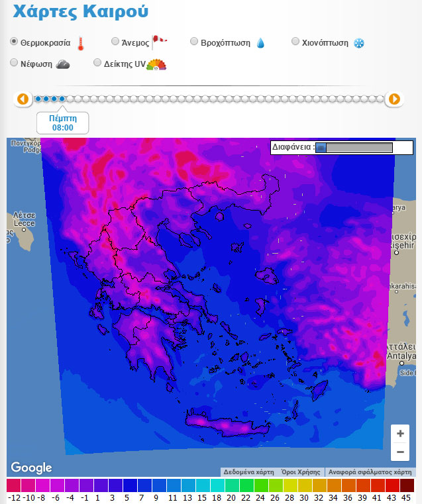Click the cloud icon next to Νέφωση
The image size is (422, 504).
pyautogui.click(x=63, y=64)
